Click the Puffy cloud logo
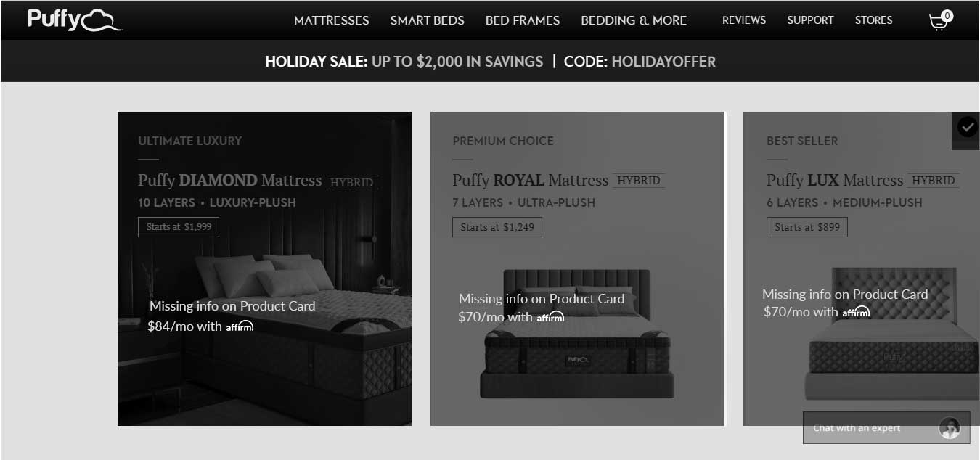 pyautogui.click(x=75, y=20)
